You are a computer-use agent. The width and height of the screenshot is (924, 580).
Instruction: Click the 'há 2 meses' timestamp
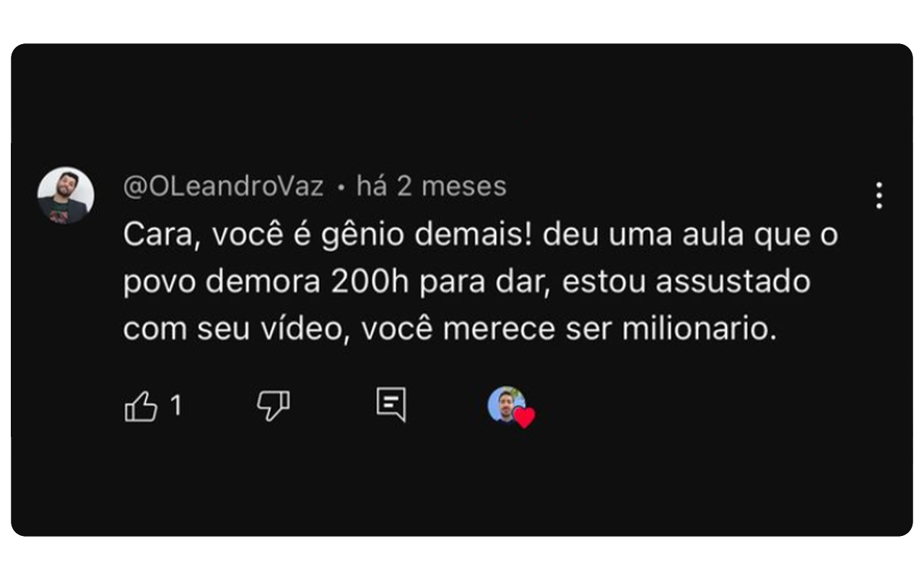pos(432,186)
